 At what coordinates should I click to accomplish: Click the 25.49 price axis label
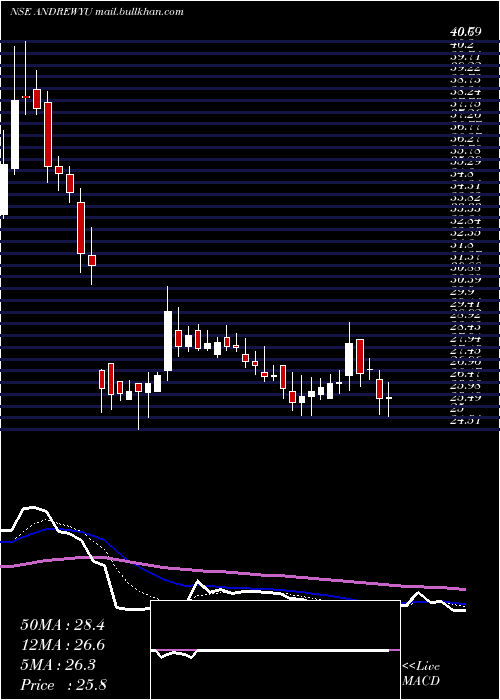[x=464, y=397]
